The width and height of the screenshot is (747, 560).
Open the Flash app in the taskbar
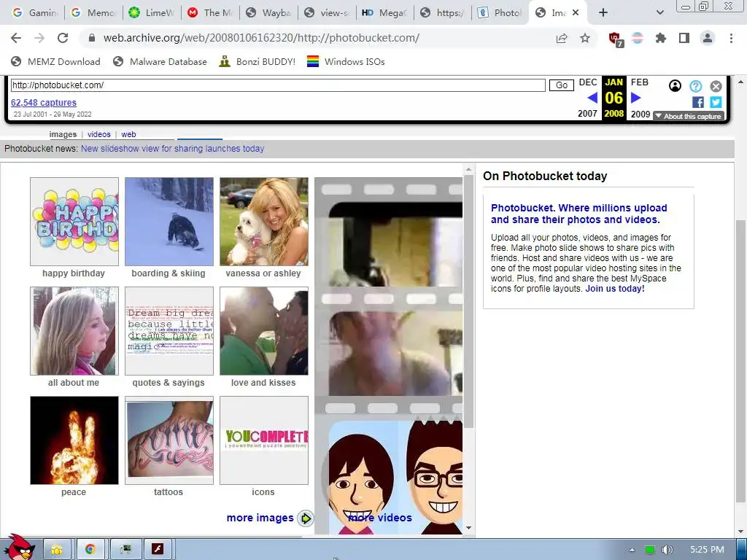tap(158, 550)
